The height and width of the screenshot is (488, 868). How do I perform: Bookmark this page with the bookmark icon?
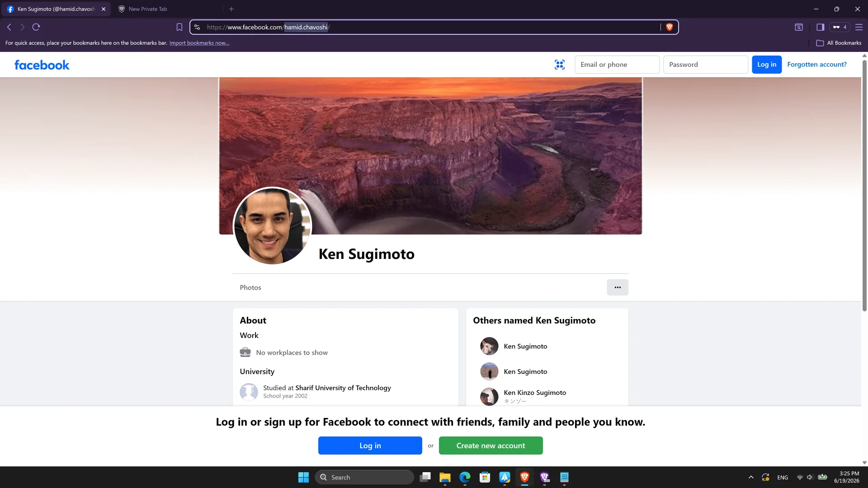179,27
